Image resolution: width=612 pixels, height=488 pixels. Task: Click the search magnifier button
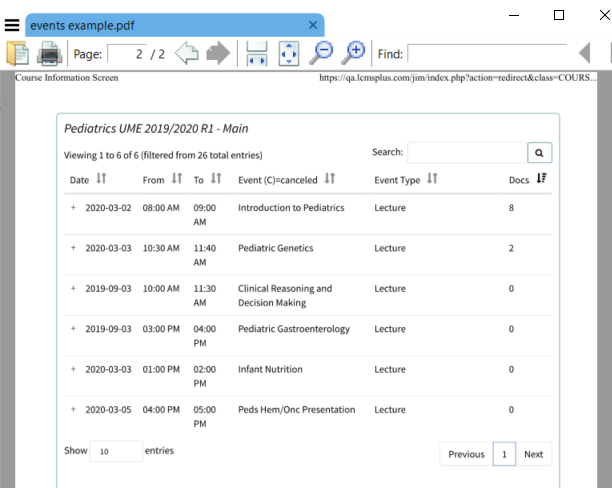(x=539, y=152)
